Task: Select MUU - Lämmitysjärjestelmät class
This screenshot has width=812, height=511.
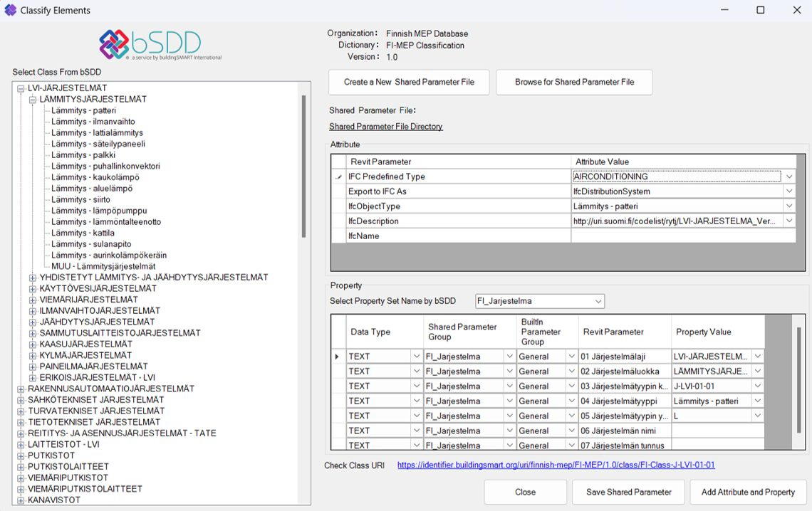Action: coord(103,266)
